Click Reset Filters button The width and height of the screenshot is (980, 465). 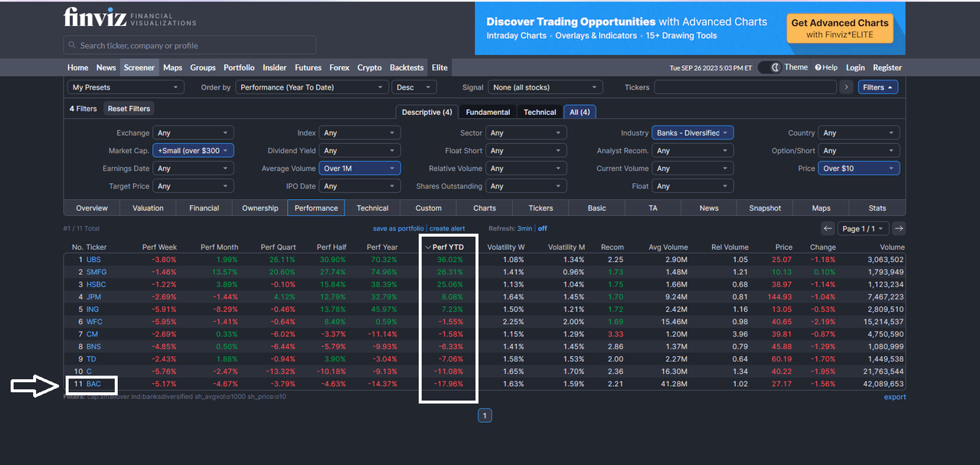[129, 109]
